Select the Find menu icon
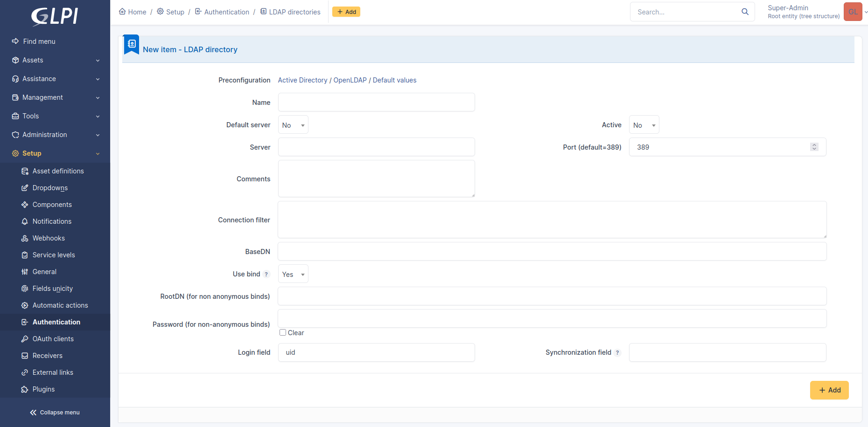Viewport: 868px width, 427px height. click(x=15, y=41)
